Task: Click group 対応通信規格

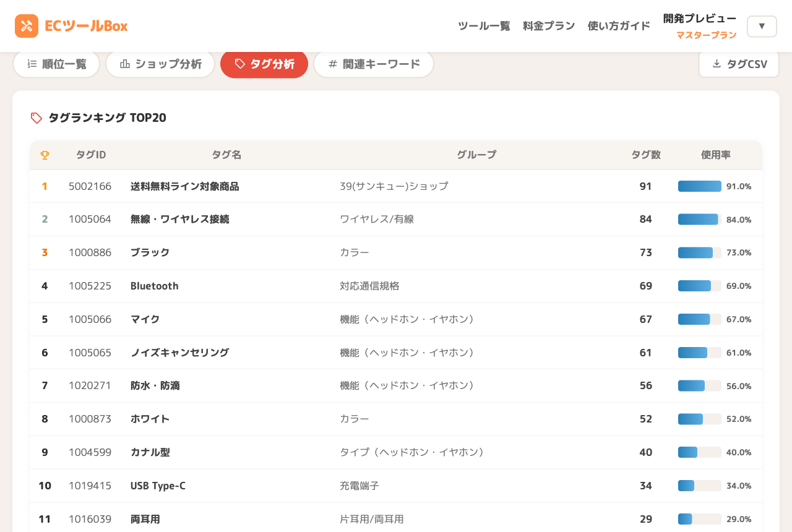Action: [369, 286]
